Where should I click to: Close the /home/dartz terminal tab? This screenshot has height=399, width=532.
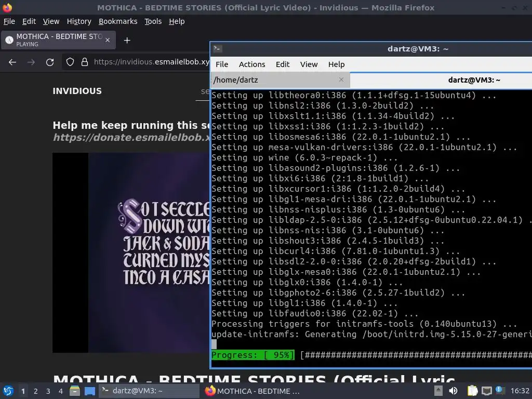[341, 79]
